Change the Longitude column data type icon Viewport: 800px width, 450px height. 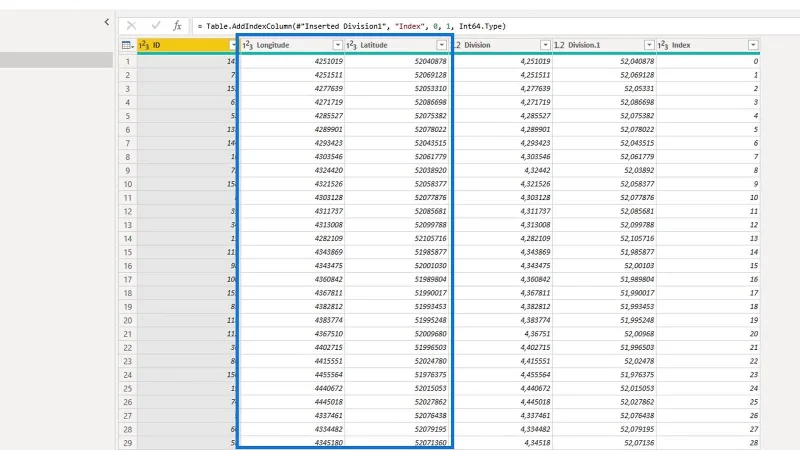click(247, 45)
